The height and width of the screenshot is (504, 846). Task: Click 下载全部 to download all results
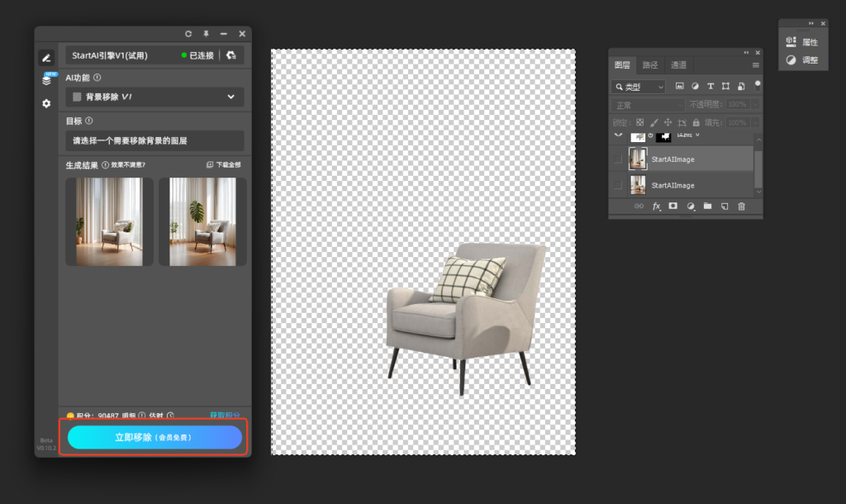(224, 164)
